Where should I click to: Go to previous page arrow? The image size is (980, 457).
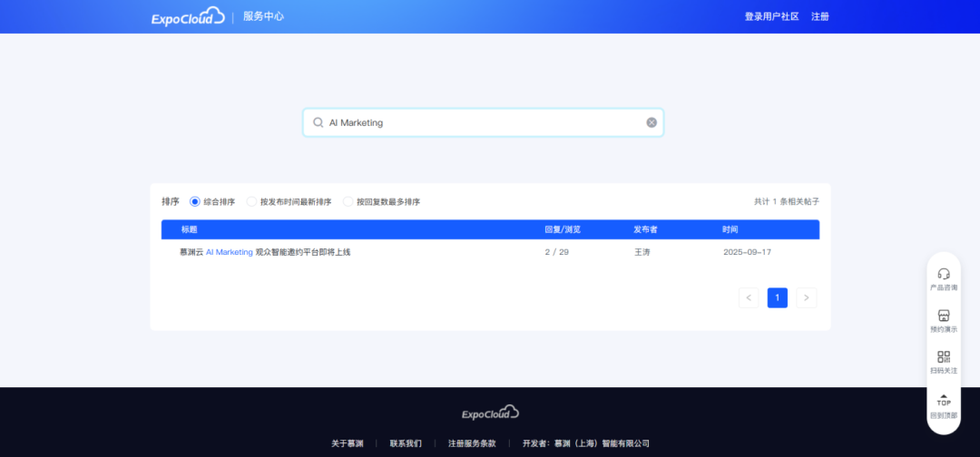point(749,297)
